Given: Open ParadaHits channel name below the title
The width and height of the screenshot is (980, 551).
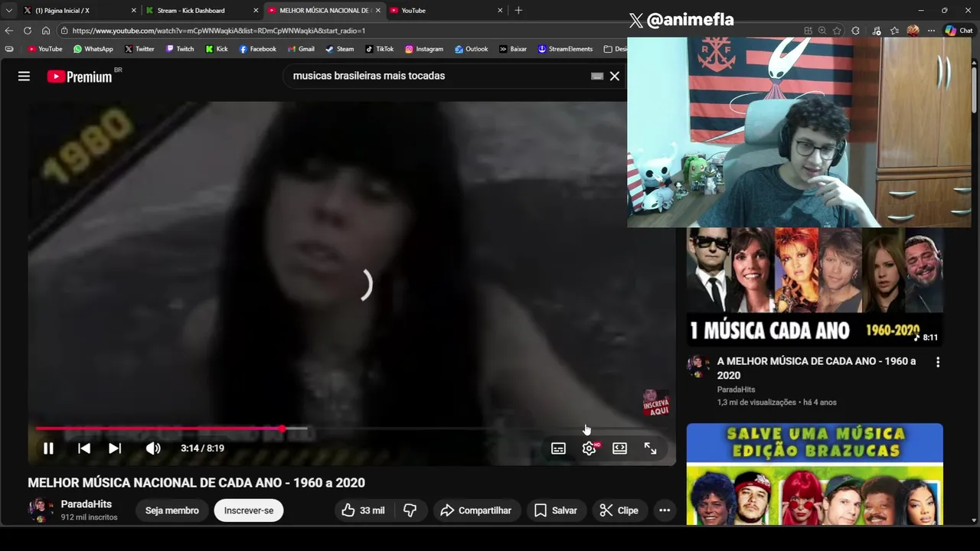Looking at the screenshot, I should coord(87,504).
